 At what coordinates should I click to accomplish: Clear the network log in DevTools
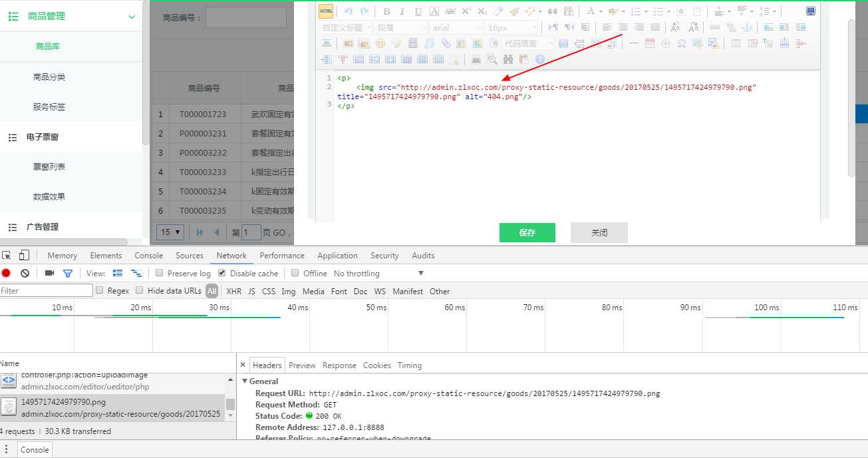25,273
